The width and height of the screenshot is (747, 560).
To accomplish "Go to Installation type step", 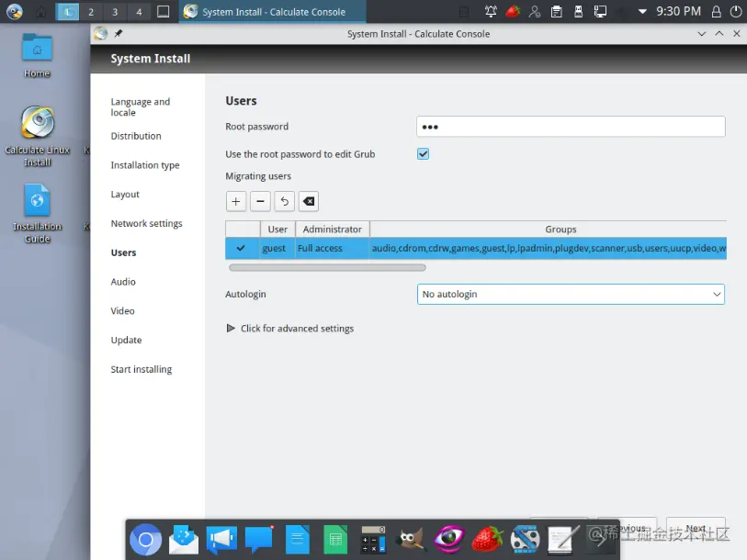I will (145, 165).
